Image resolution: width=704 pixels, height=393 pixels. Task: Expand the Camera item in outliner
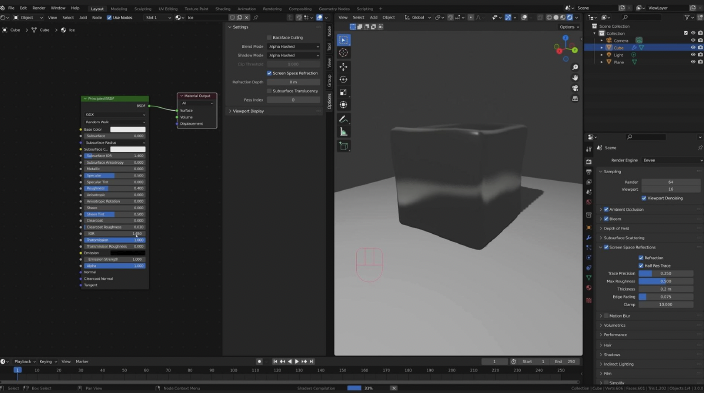pos(602,40)
